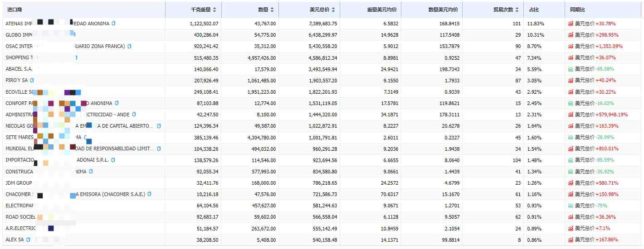
Task: Click weight unit price 70.6317
Action: click(390, 194)
